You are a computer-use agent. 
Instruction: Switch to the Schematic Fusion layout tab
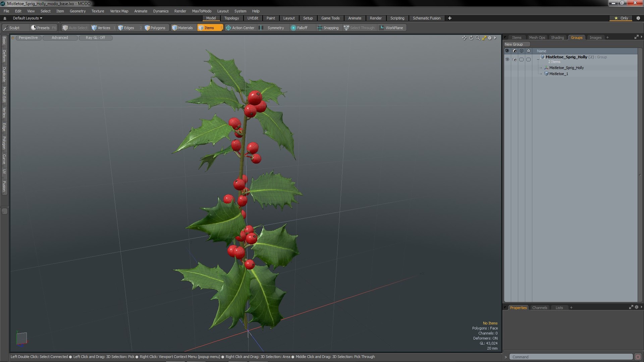point(426,18)
